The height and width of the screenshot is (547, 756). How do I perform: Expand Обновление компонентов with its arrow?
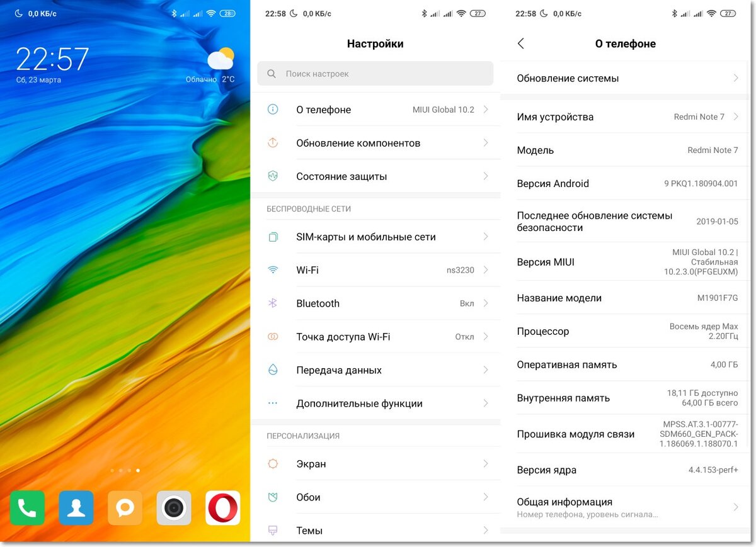pos(486,142)
